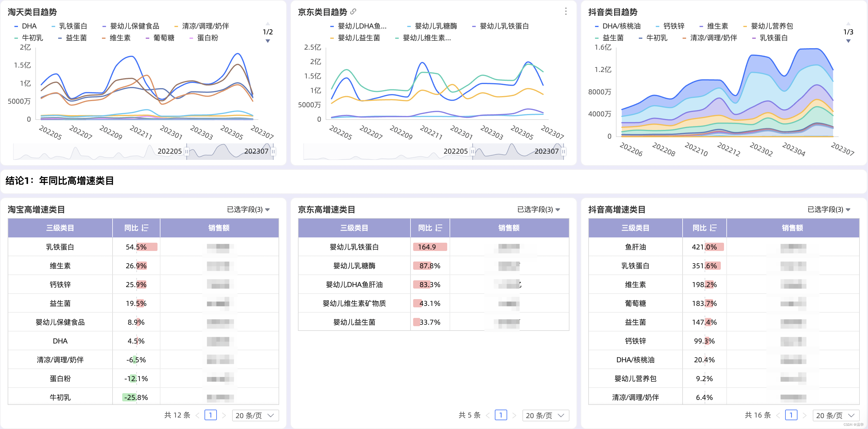This screenshot has width=868, height=429.
Task: Open 20 条/页 page size dropdown in 淘宝 table
Action: 255,415
